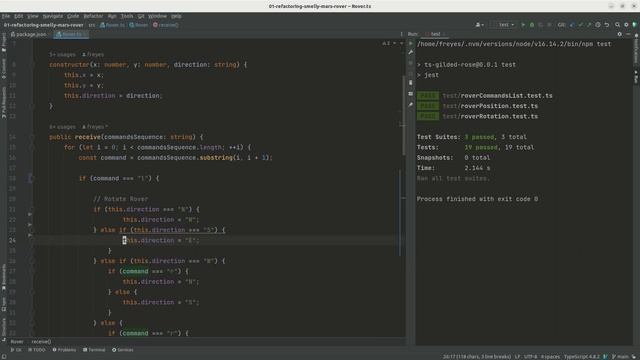640x360 pixels.
Task: Click the Git update project arrow icon
Action: click(572, 25)
